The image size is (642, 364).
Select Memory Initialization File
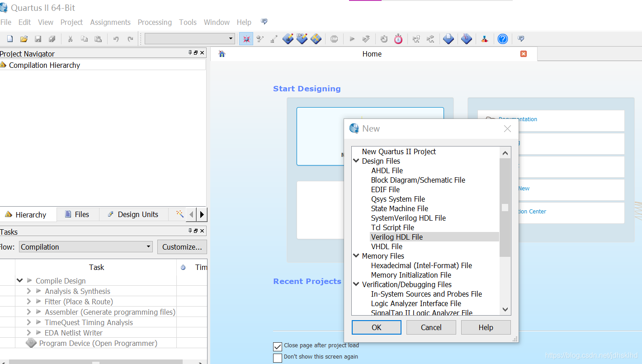pos(411,275)
